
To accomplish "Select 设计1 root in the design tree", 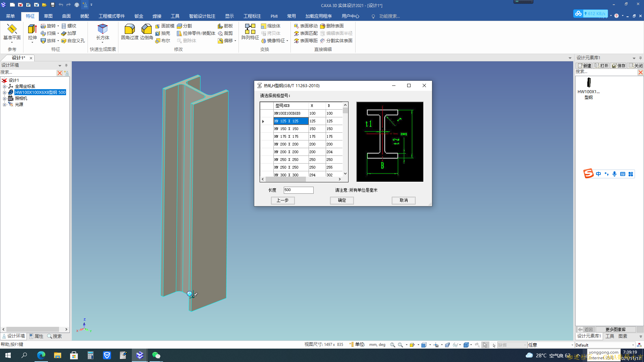I will coord(14,80).
